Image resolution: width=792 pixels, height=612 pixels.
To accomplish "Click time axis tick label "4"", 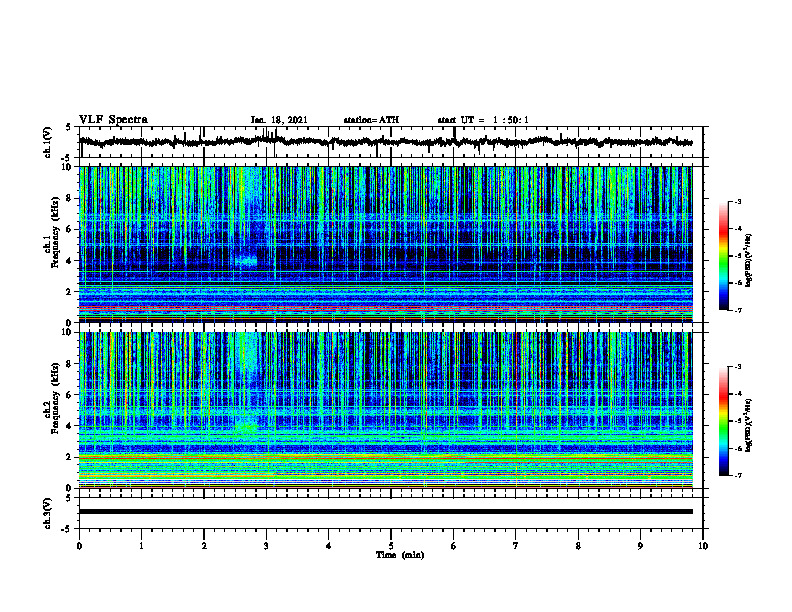I will point(329,546).
